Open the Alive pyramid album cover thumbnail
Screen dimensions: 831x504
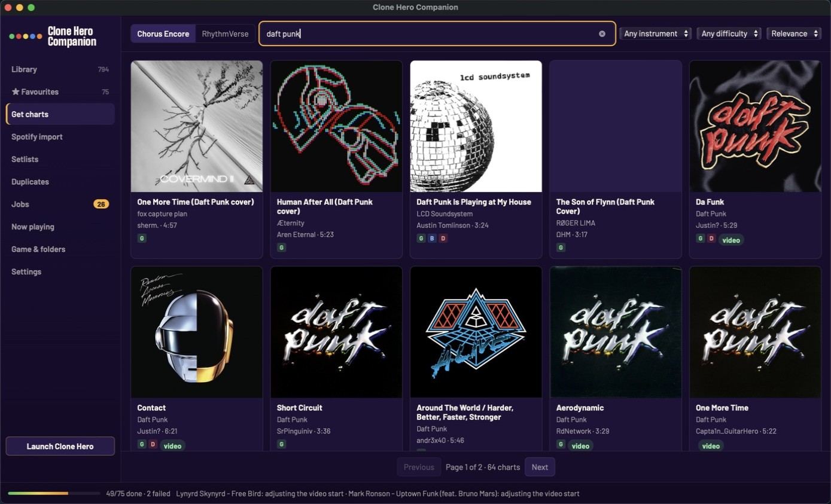point(476,332)
